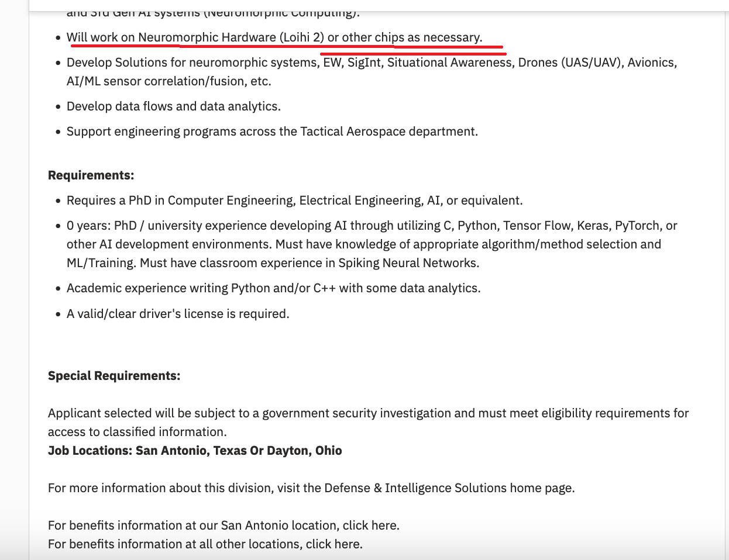Click the 'Academic experience writing Python and/or C++' bullet
Viewport: 729px width, 560px height.
273,288
